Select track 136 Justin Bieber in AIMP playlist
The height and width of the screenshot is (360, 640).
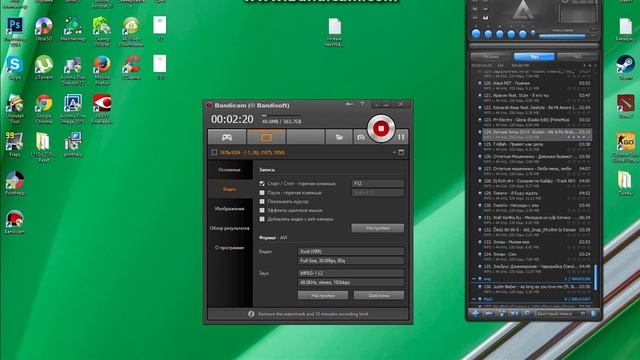point(534,289)
